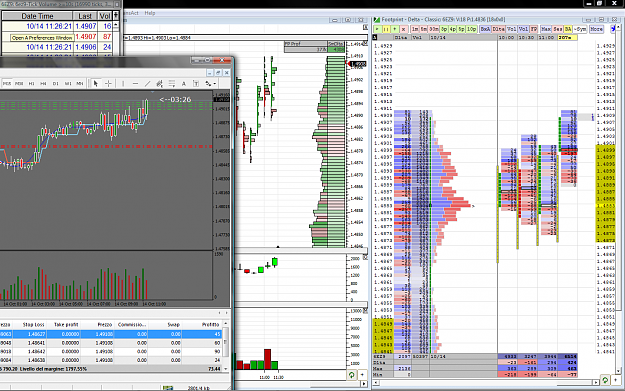
Task: Click the small icon left of Dlta column header
Action: click(x=375, y=37)
